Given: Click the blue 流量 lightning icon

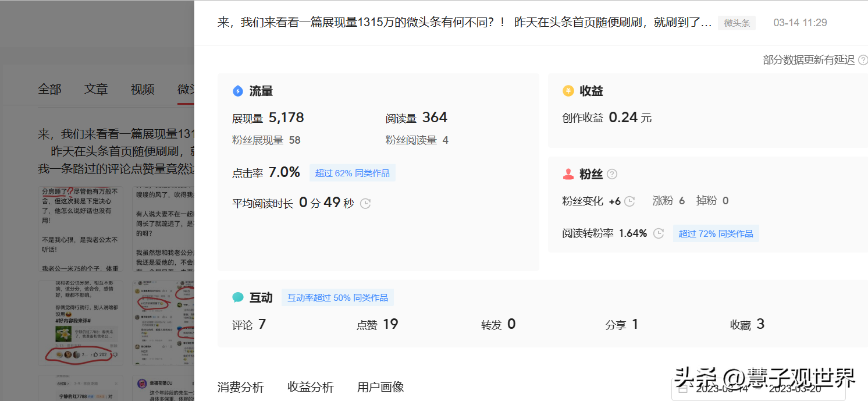Looking at the screenshot, I should point(237,91).
